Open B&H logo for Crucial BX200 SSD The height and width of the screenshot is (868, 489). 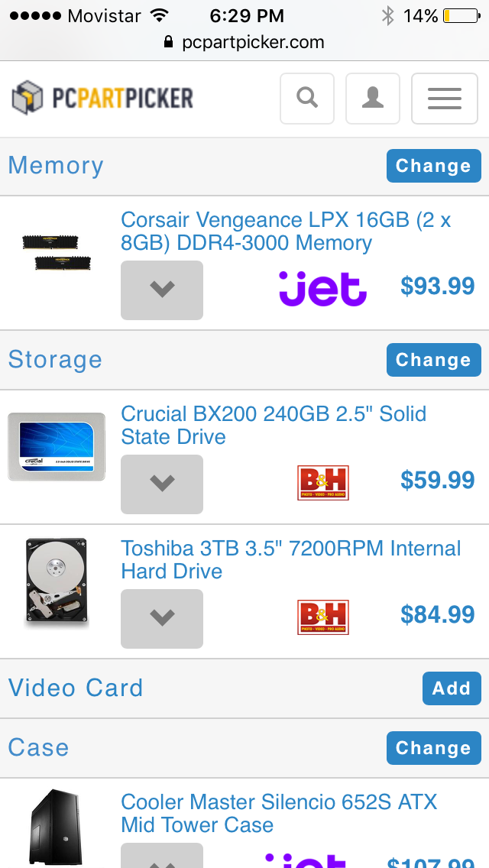point(323,483)
